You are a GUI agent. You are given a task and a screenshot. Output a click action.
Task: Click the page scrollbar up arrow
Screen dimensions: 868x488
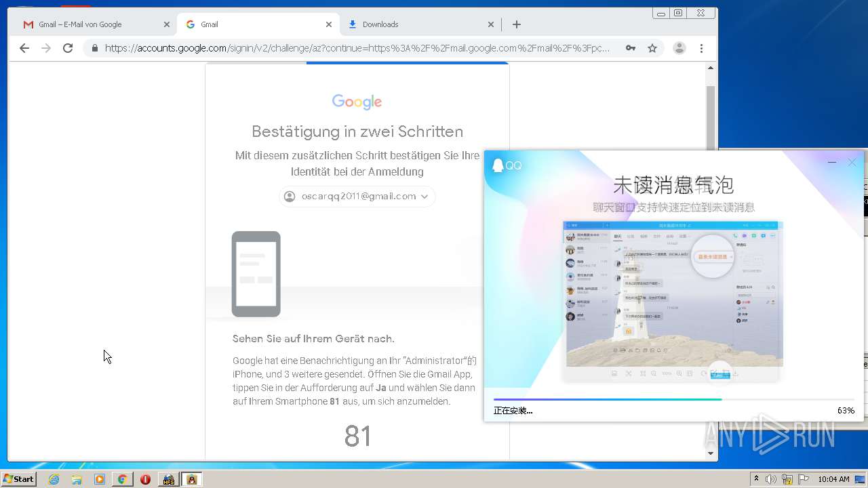(x=711, y=68)
